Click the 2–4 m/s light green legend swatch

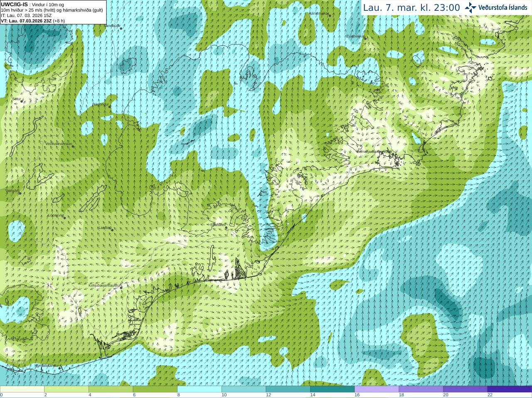(66, 389)
